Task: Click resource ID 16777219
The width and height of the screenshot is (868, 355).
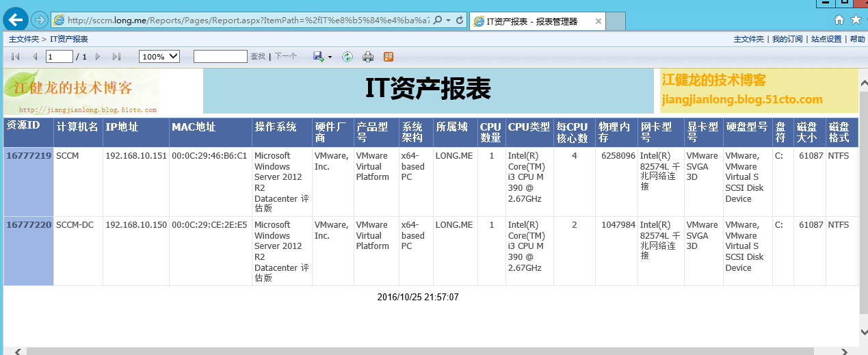Action: tap(29, 155)
